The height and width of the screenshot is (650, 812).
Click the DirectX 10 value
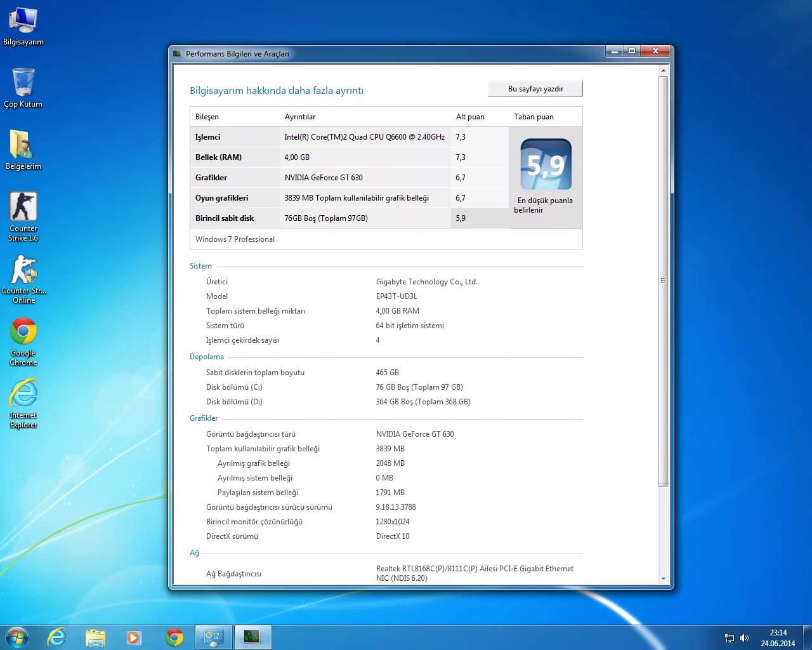click(393, 536)
